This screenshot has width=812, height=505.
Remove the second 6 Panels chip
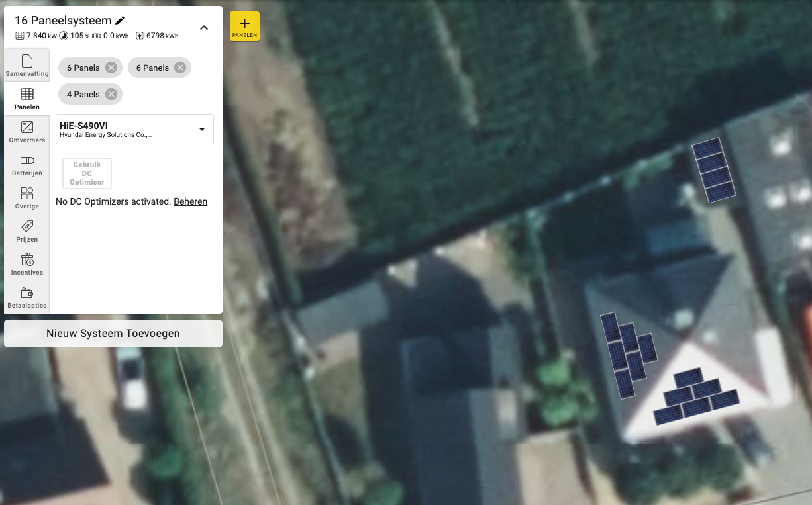(x=180, y=68)
